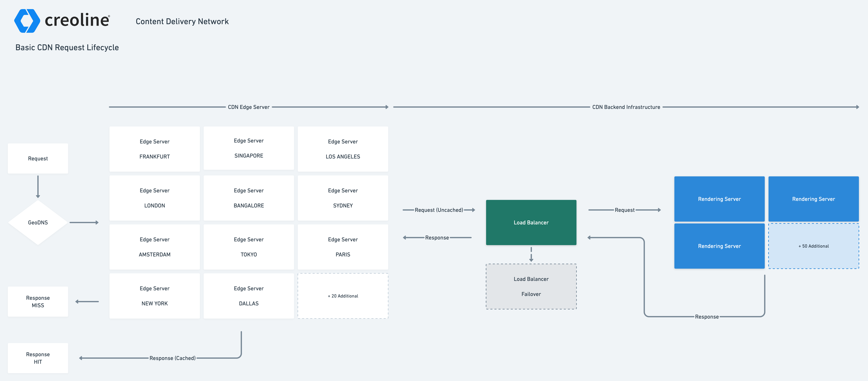Click the Edge Server LONDON card
This screenshot has width=868, height=381.
point(155,198)
